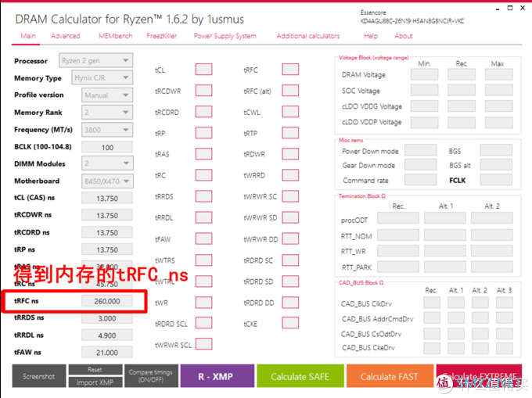Click the CAD_BUS ClkDrv Rec box
The image size is (532, 398).
click(432, 303)
